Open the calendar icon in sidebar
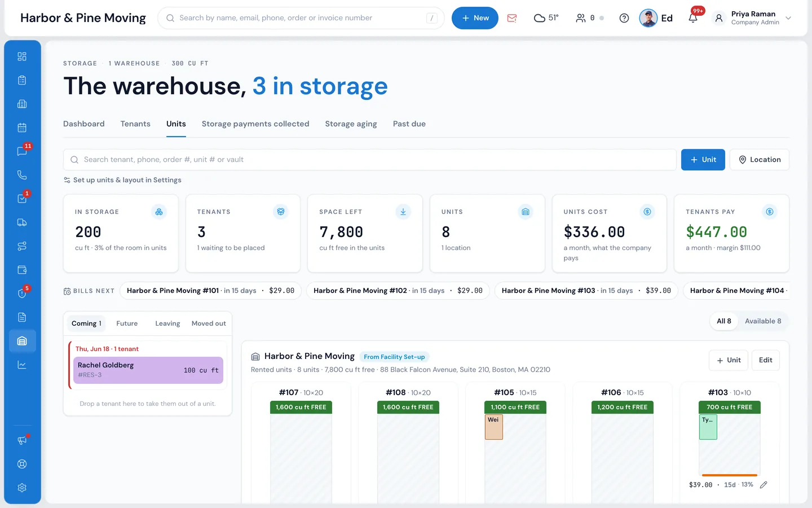The height and width of the screenshot is (508, 812). 22,128
